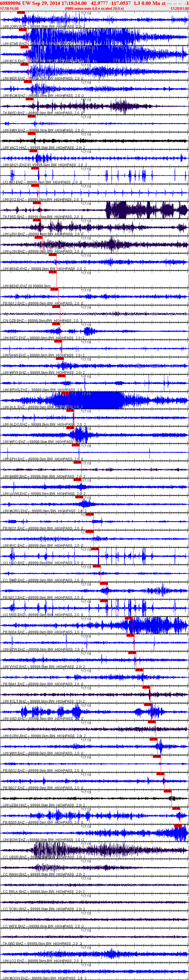
Task: Select the UW.JORV.EHZ station label
Action: click(x=44, y=27)
